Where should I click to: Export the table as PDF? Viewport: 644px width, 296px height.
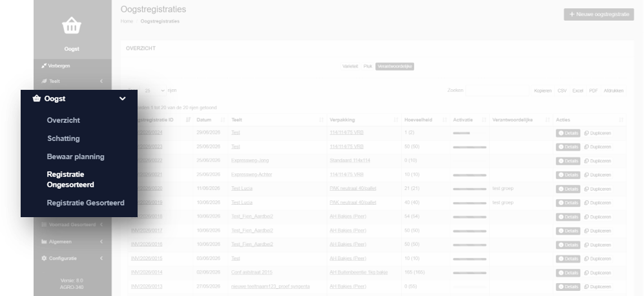point(593,91)
